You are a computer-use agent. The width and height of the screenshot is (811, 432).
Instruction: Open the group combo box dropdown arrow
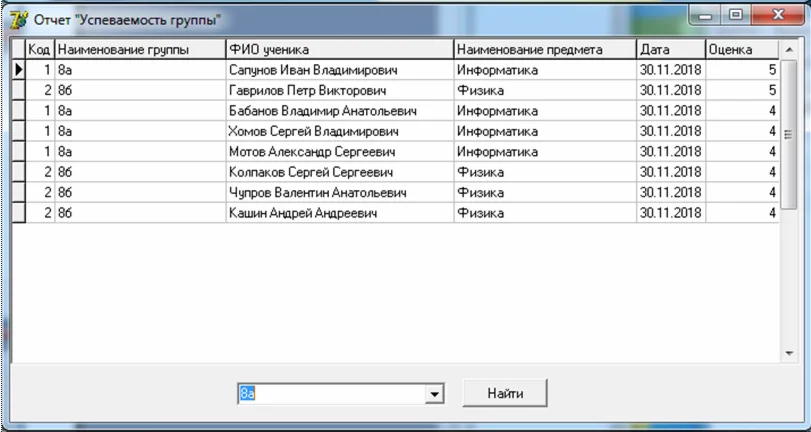pos(434,394)
